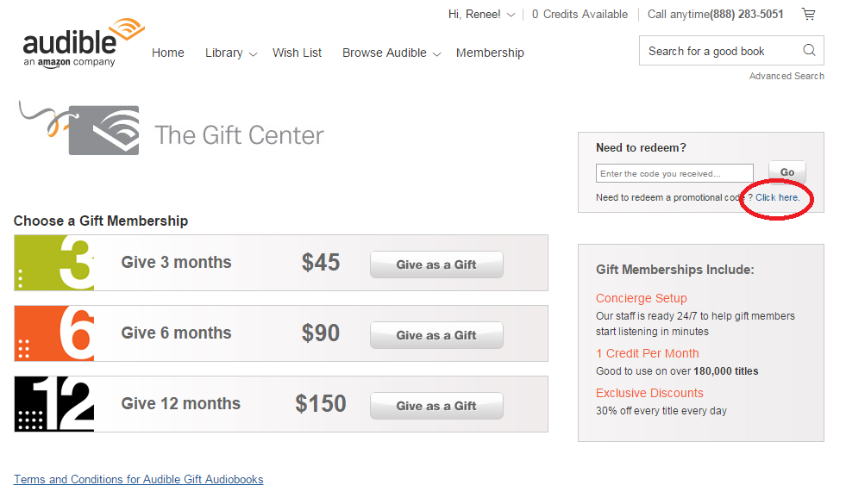846x504 pixels.
Task: Focus the redeem code input field
Action: [674, 173]
